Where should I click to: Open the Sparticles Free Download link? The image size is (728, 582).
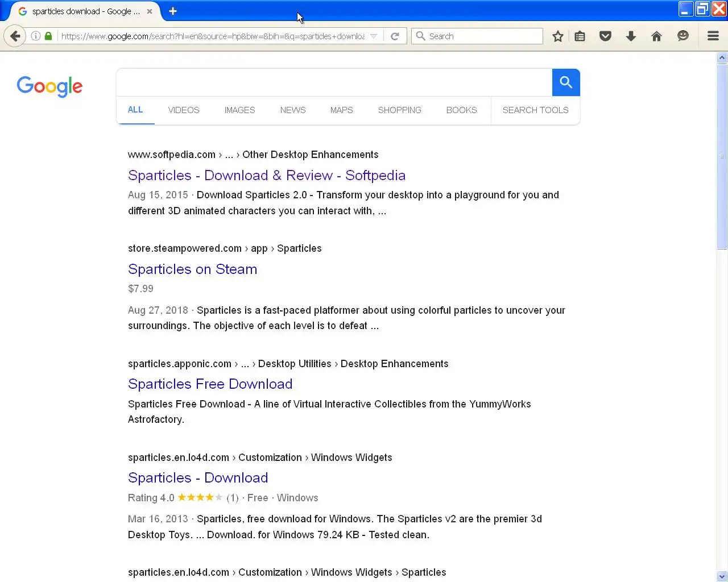pyautogui.click(x=210, y=384)
